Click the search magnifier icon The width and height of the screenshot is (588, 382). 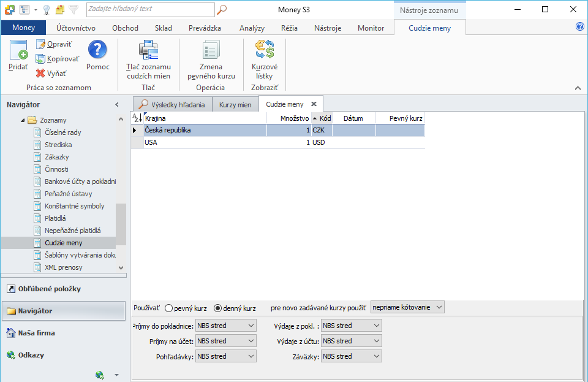point(222,9)
